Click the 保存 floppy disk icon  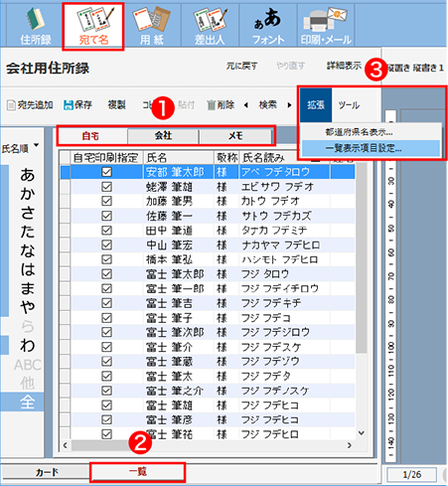pyautogui.click(x=69, y=105)
